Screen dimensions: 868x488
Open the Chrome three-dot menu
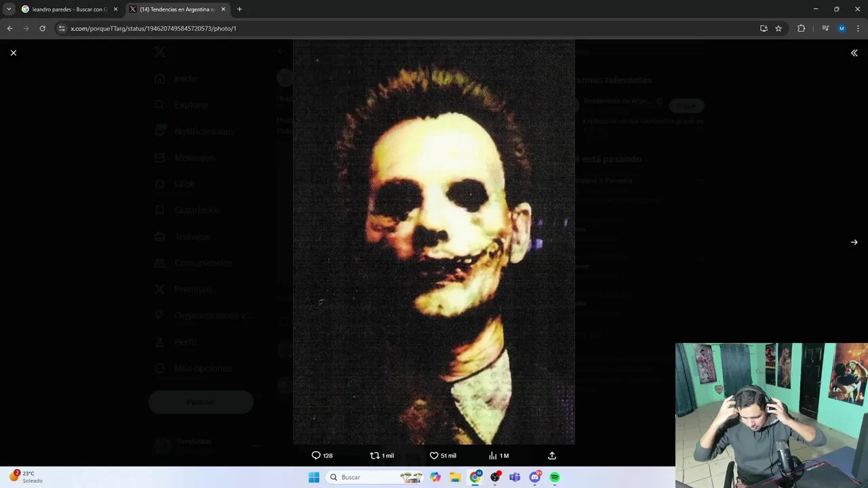(858, 28)
